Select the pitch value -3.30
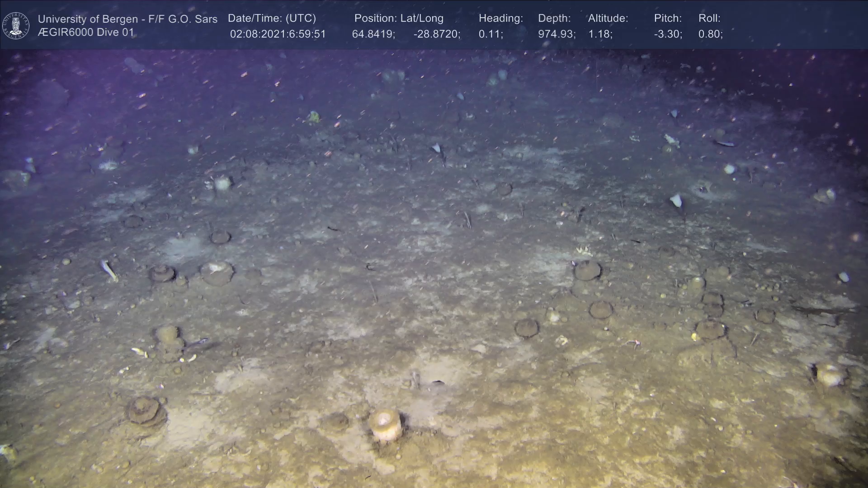 [x=668, y=34]
